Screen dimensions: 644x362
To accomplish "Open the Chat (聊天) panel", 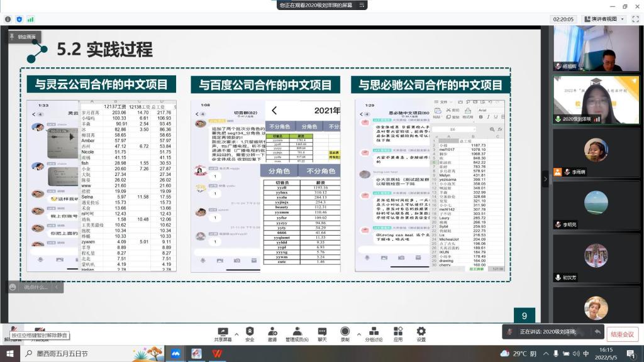I will coord(322,333).
